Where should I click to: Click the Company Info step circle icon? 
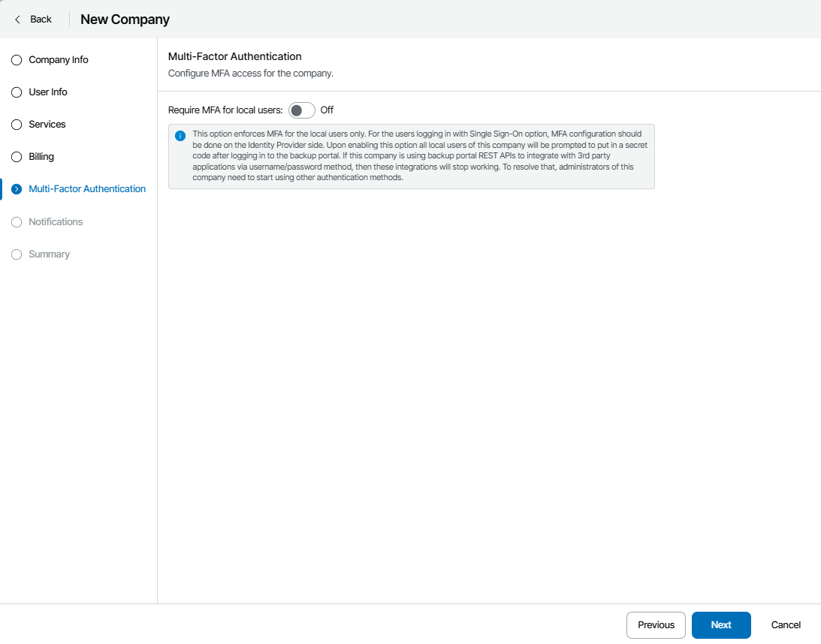17,60
